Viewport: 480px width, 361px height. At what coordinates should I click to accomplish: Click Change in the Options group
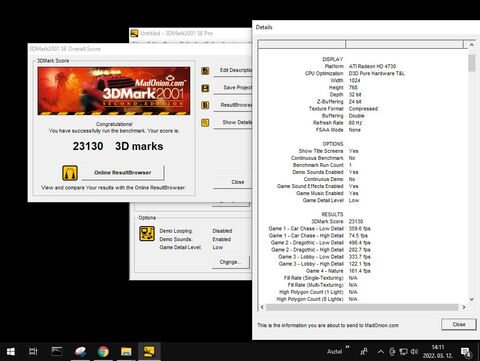(230, 262)
